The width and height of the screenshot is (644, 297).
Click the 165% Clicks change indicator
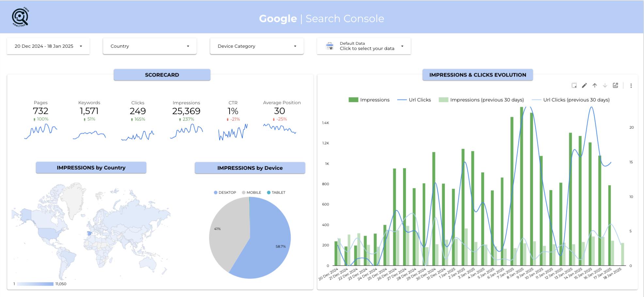click(x=138, y=119)
